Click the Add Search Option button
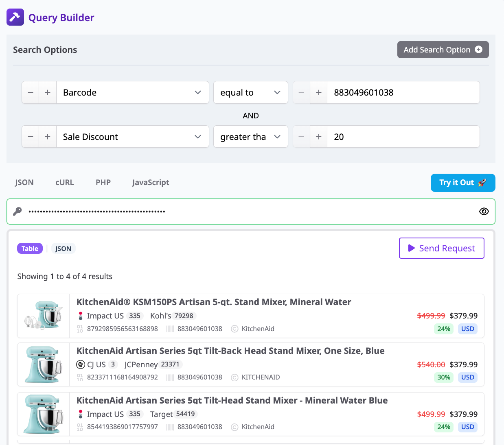The width and height of the screenshot is (504, 445). 443,50
